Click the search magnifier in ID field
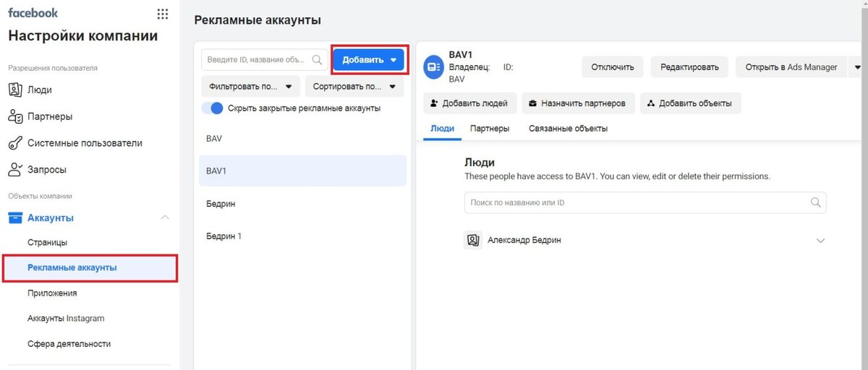868x370 pixels. pyautogui.click(x=317, y=60)
